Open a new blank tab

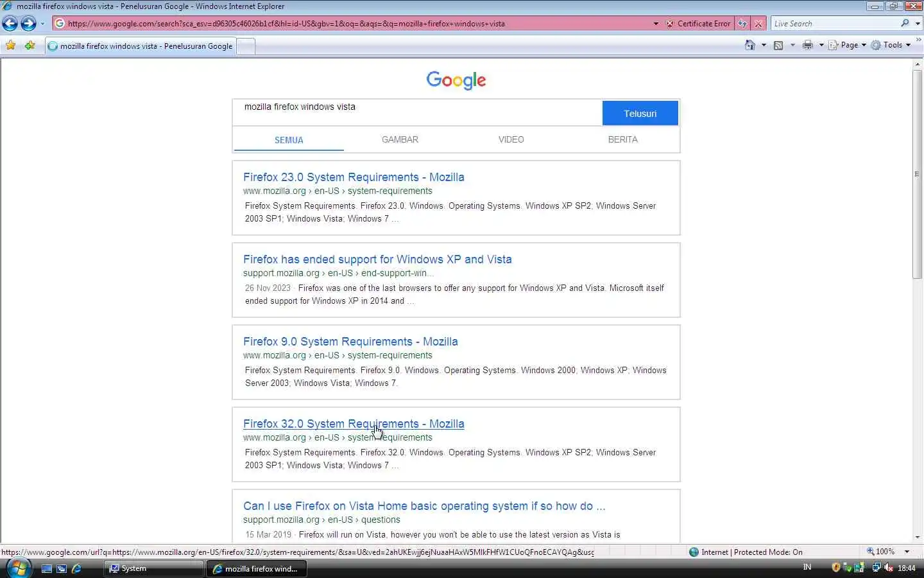(246, 46)
